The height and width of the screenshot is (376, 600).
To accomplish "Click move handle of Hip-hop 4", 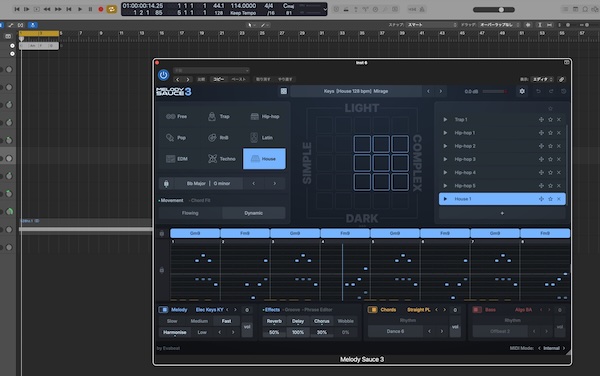I will [541, 173].
